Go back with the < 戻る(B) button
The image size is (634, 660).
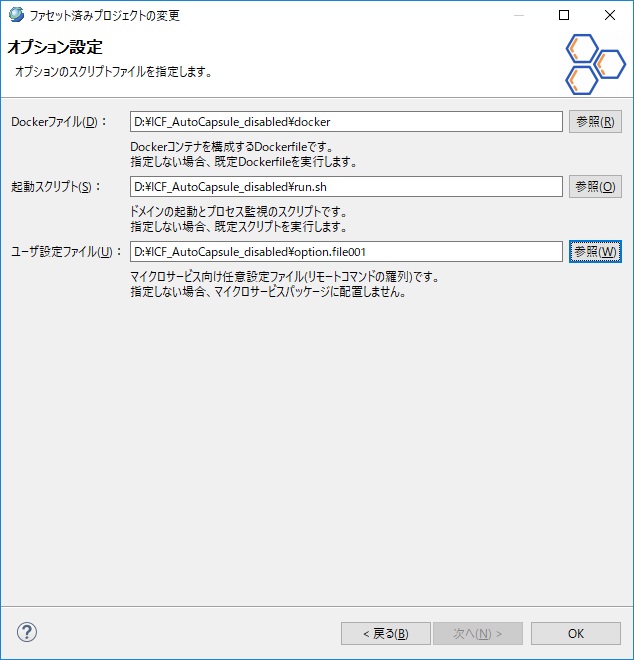click(x=385, y=633)
